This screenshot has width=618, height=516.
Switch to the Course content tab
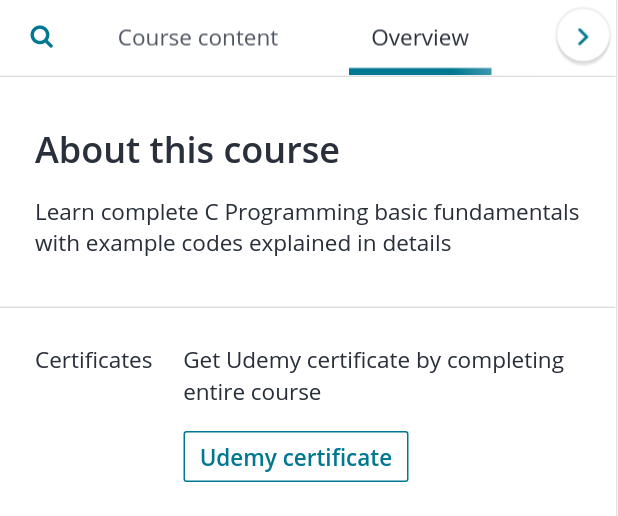tap(198, 38)
